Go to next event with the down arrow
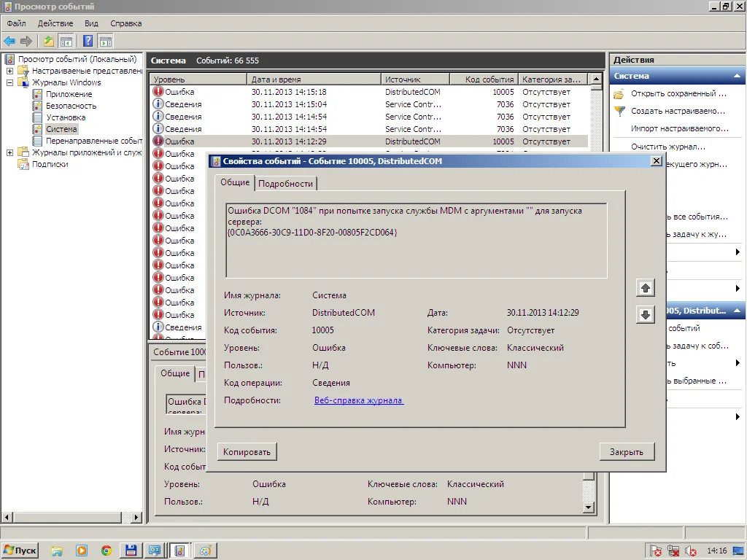The height and width of the screenshot is (560, 747). pos(645,315)
